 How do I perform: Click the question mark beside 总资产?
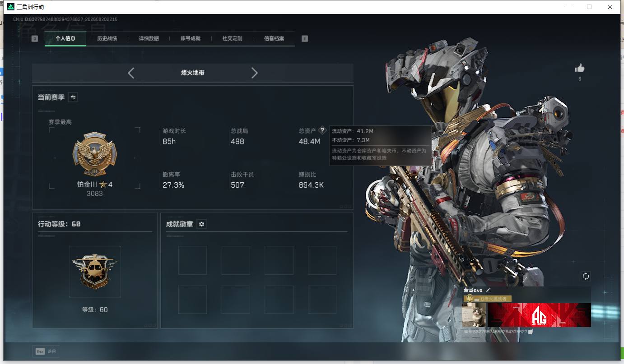click(x=322, y=131)
